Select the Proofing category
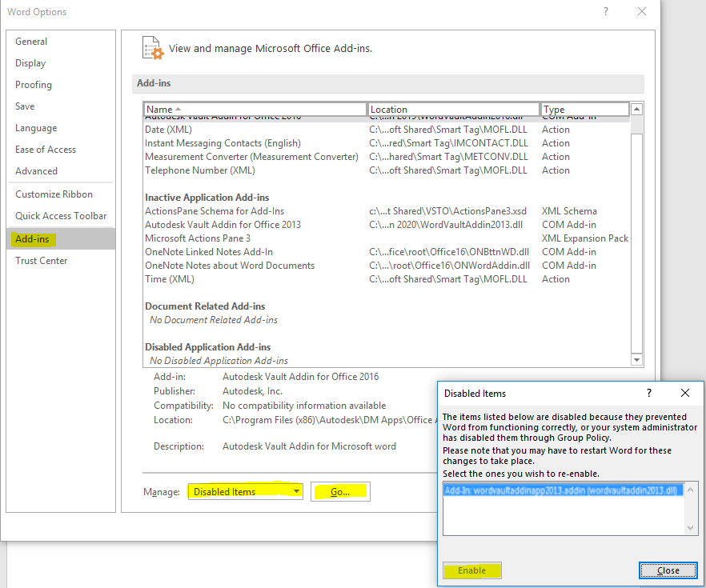Screen dimensions: 706x588 [x=34, y=84]
